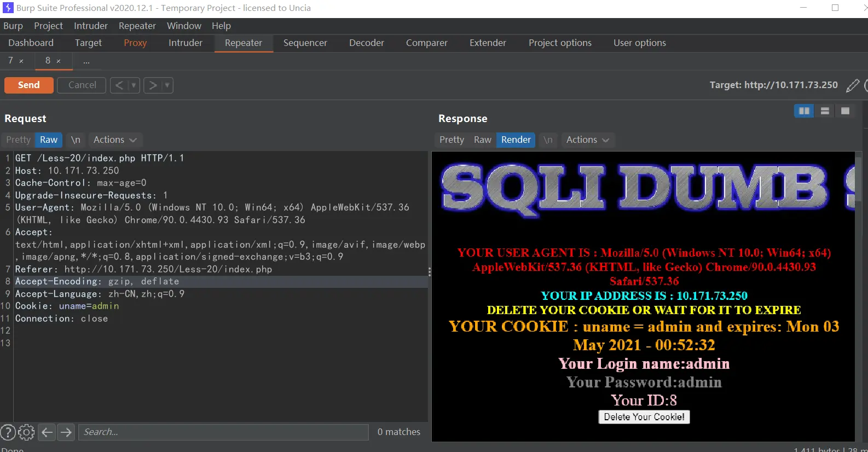868x452 pixels.
Task: Toggle \n newline display in Request
Action: tap(76, 140)
